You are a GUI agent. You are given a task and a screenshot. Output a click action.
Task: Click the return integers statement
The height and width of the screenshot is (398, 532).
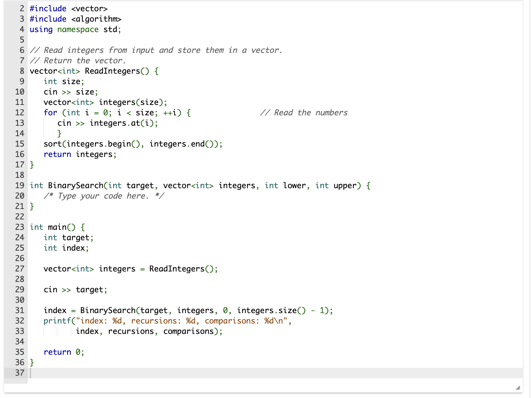pyautogui.click(x=79, y=154)
